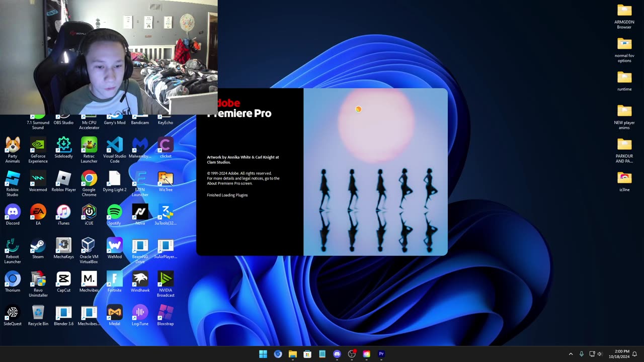Select the Spotify desktop icon
Image resolution: width=644 pixels, height=362 pixels.
click(115, 215)
